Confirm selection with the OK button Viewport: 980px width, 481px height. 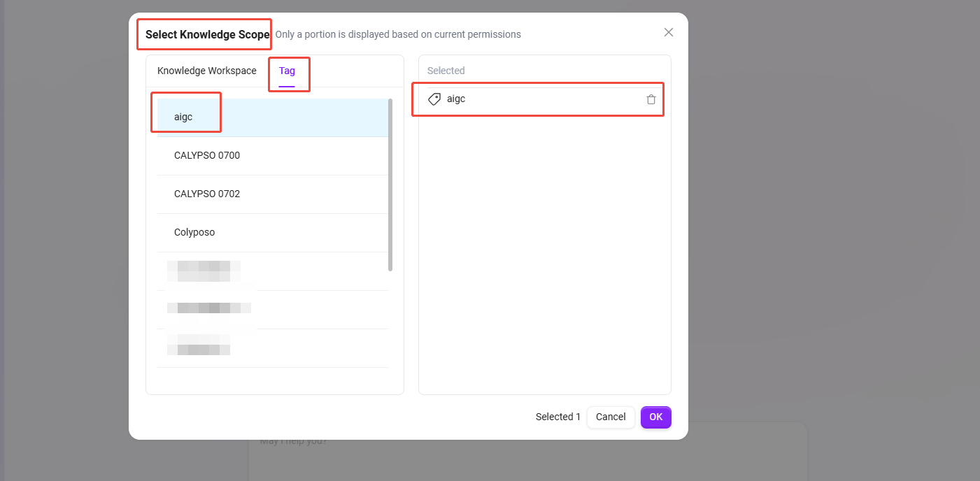(x=655, y=417)
